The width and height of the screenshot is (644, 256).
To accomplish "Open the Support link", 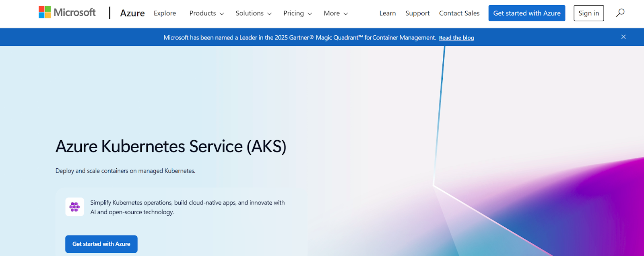I will coord(417,13).
